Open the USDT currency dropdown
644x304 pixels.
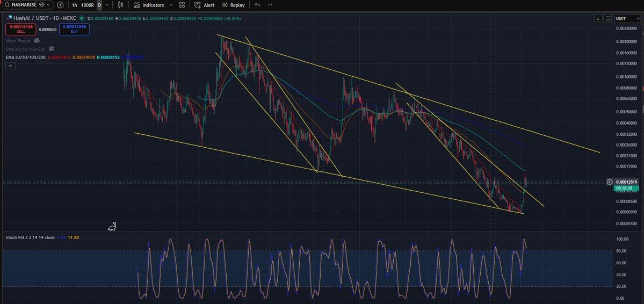click(627, 18)
